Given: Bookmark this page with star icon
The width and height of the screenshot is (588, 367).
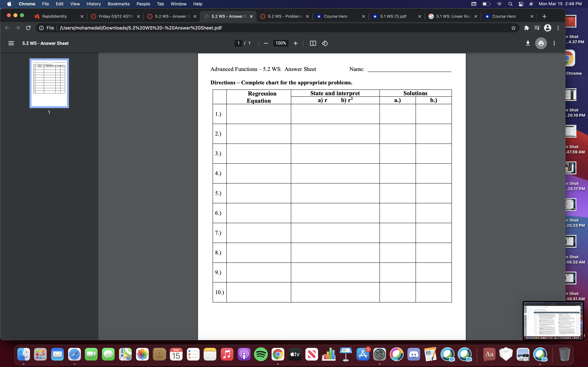Looking at the screenshot, I should (x=513, y=28).
